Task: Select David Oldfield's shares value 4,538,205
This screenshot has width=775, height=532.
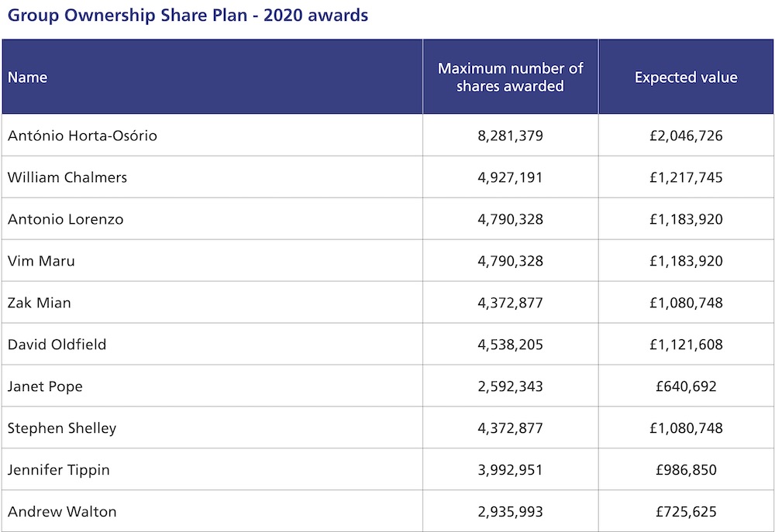Action: (510, 345)
